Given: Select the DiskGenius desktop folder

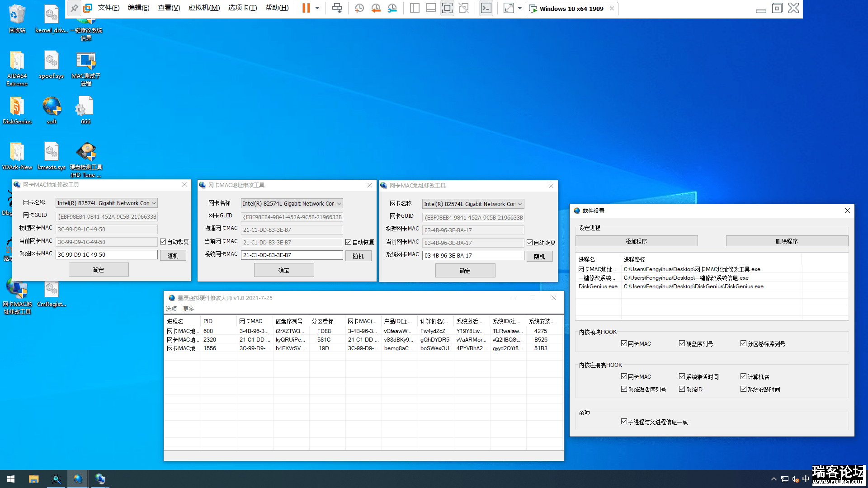Looking at the screenshot, I should coord(17,111).
